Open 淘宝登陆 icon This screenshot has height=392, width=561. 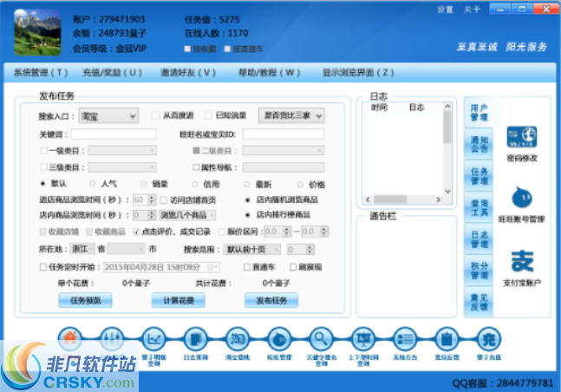click(x=238, y=338)
